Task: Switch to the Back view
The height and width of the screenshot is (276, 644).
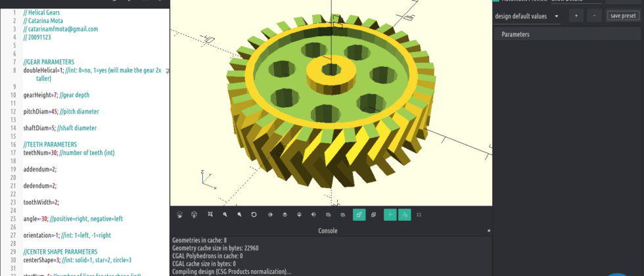Action: pos(342,214)
